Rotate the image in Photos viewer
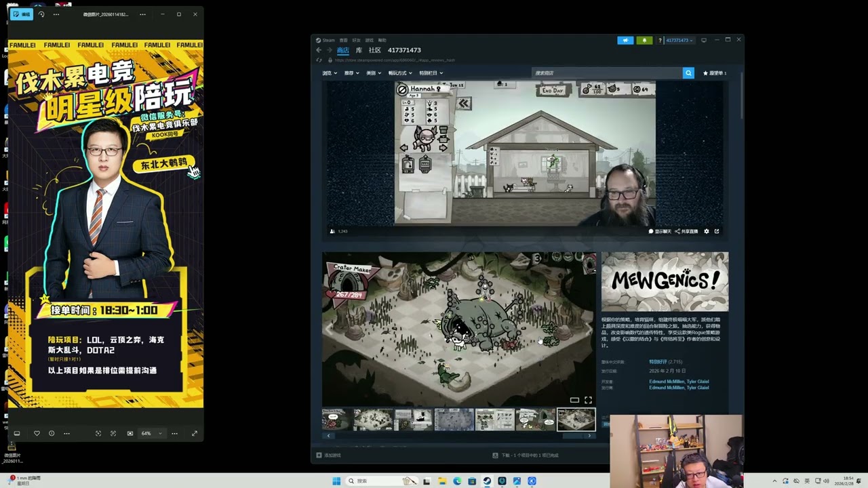The width and height of the screenshot is (868, 488). click(41, 14)
